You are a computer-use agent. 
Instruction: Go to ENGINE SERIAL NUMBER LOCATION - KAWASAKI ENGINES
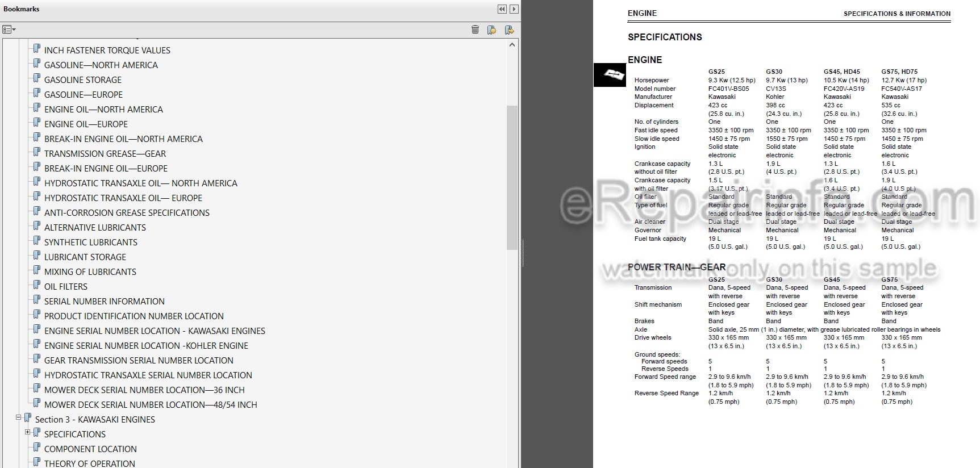point(155,331)
